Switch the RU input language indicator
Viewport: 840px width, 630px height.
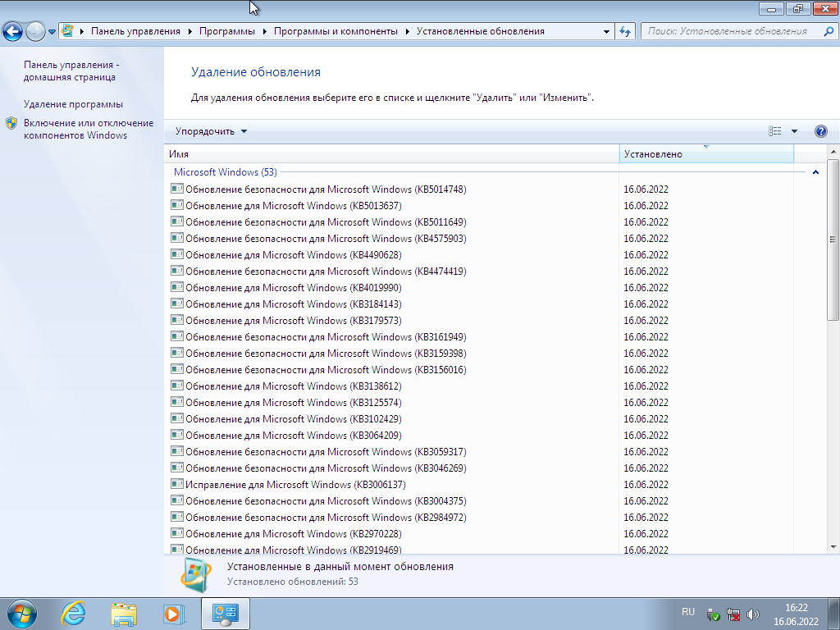(688, 612)
